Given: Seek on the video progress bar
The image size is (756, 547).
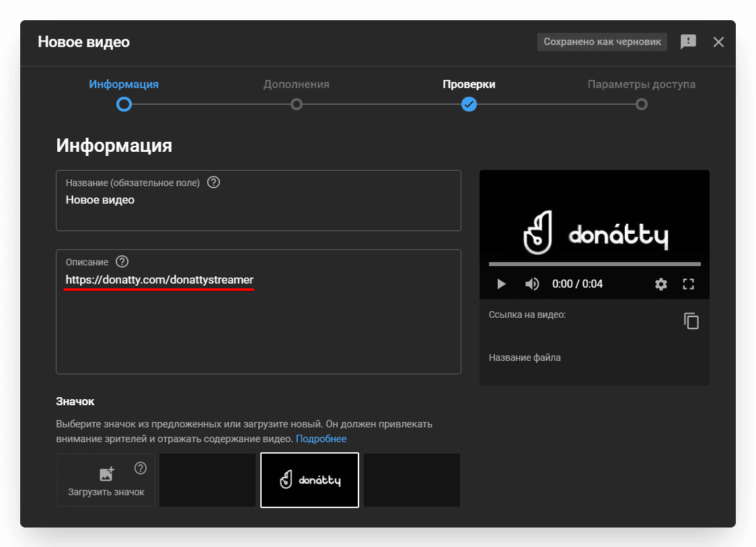Looking at the screenshot, I should tap(595, 264).
